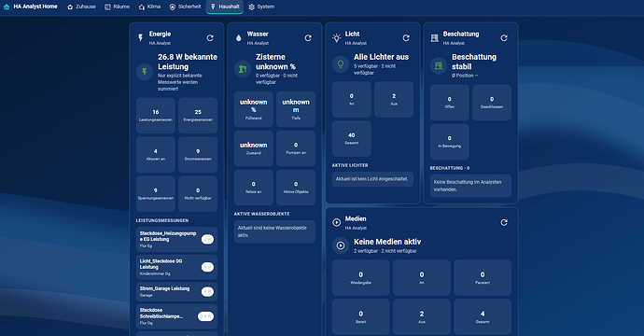Click the Zustand tile in Wasser
644x336 pixels.
(x=254, y=148)
